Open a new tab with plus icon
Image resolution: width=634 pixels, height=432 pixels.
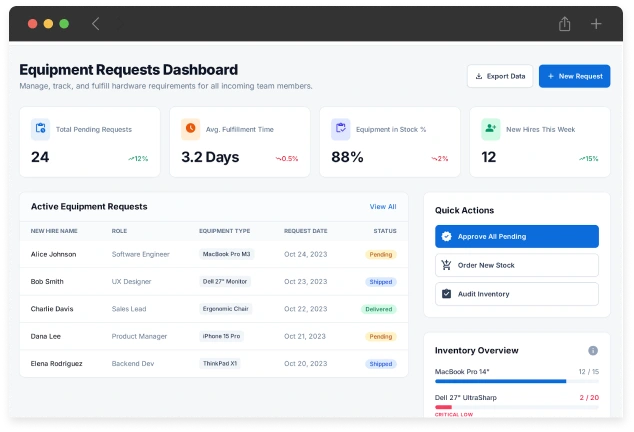click(596, 24)
